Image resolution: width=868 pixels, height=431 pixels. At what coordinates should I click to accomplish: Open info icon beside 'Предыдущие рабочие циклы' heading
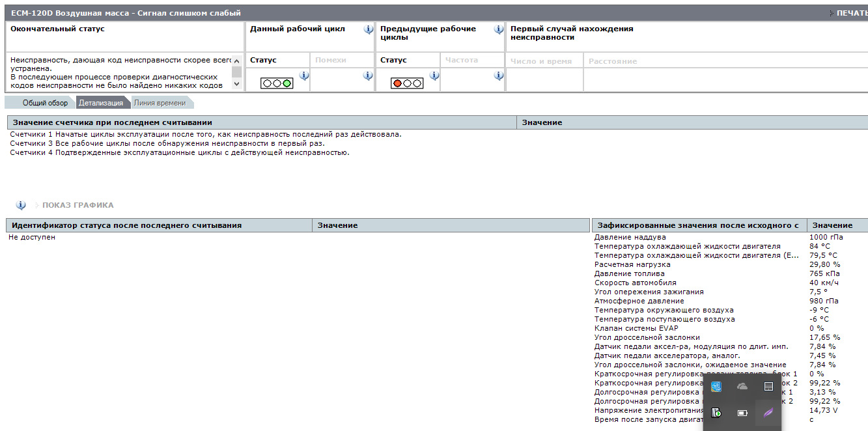click(x=499, y=29)
